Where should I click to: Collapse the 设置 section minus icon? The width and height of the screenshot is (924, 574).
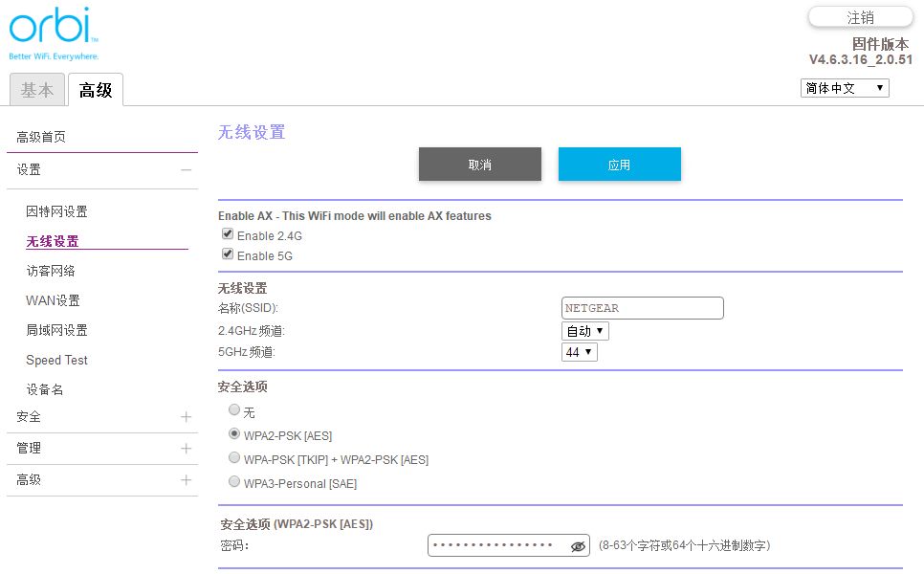[186, 170]
